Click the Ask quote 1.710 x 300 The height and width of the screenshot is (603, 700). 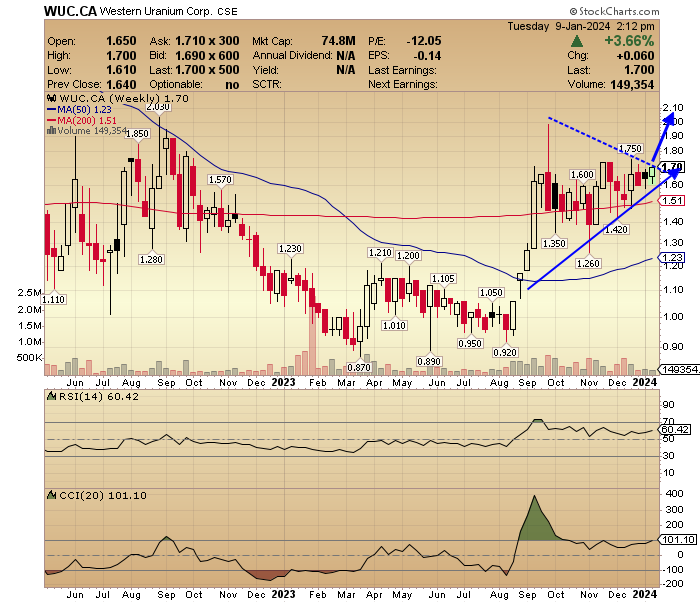tap(207, 41)
